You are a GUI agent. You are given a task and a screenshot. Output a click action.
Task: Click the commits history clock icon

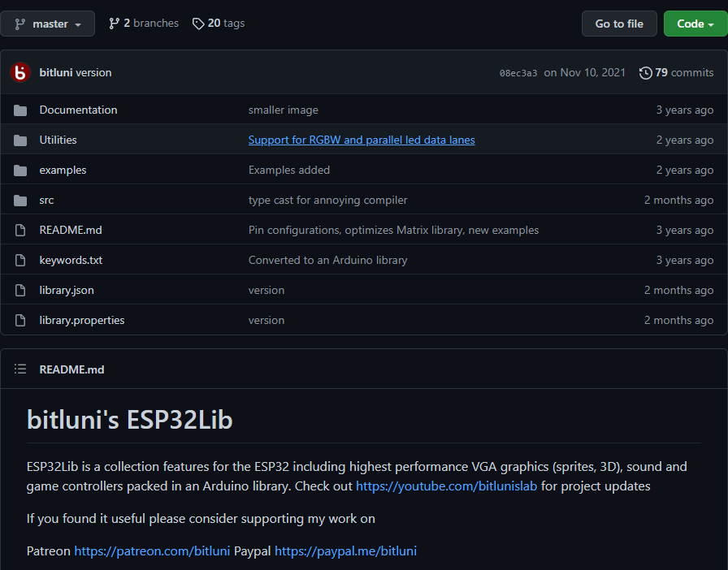click(645, 73)
